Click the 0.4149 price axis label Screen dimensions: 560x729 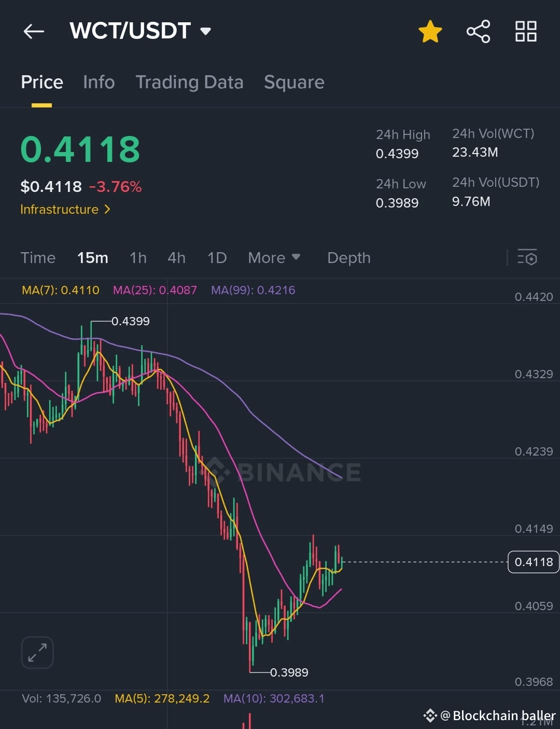coord(534,529)
